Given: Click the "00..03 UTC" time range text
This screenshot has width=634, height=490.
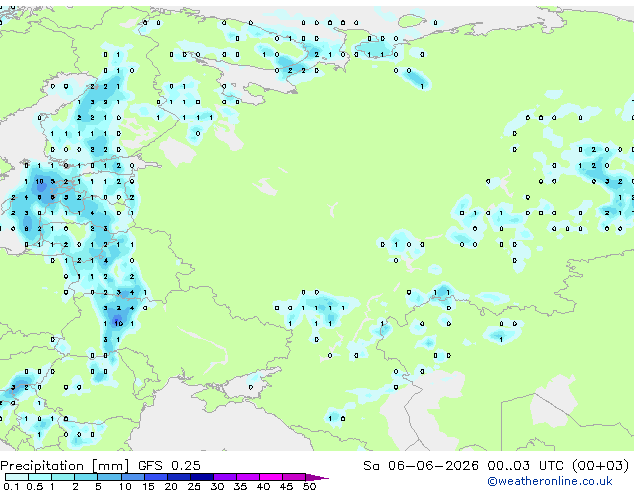Looking at the screenshot, I should [x=525, y=466].
